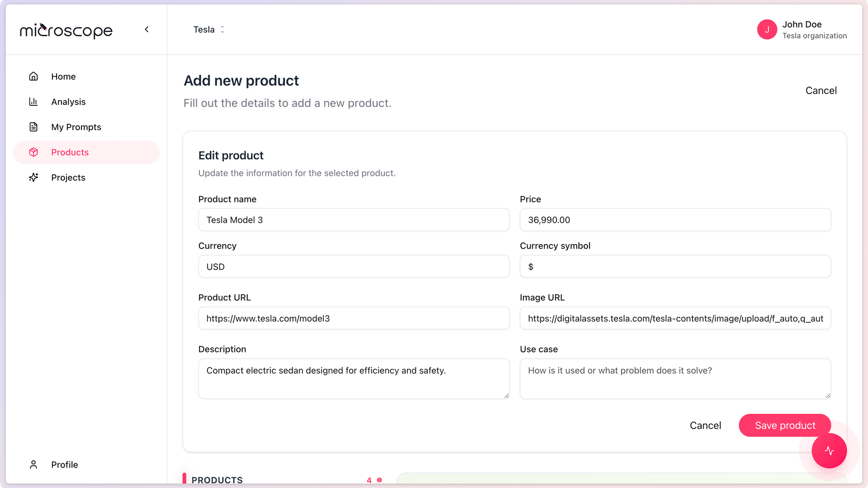Image resolution: width=868 pixels, height=488 pixels.
Task: Click the Products package icon in the sidebar
Action: [x=34, y=152]
